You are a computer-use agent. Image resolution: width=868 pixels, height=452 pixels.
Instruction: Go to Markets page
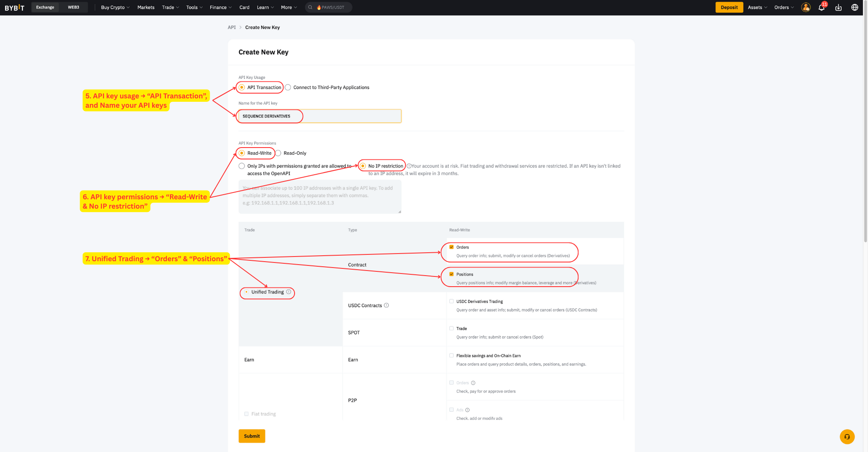coord(146,8)
